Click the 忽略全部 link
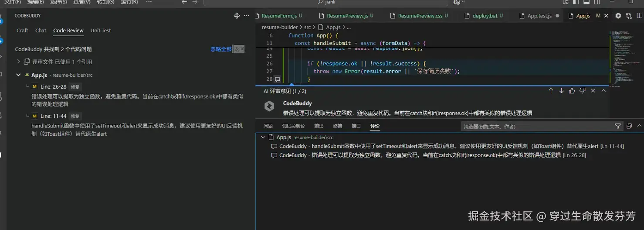 (x=221, y=49)
